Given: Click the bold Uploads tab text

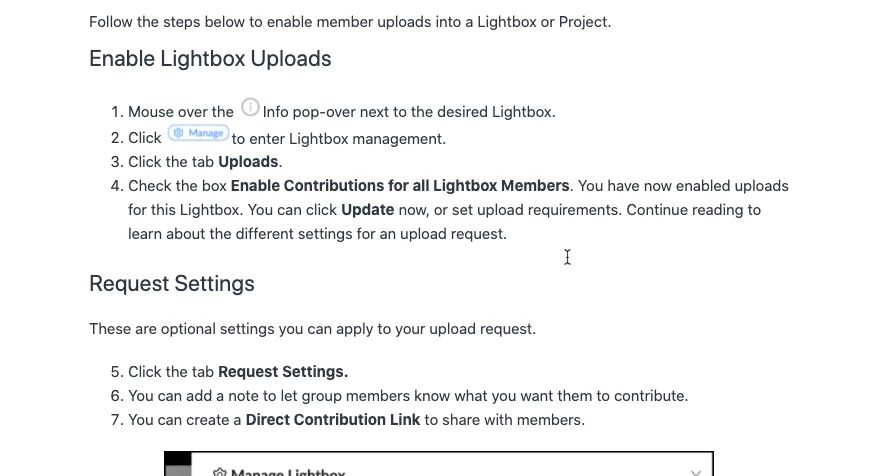Looking at the screenshot, I should [248, 162].
